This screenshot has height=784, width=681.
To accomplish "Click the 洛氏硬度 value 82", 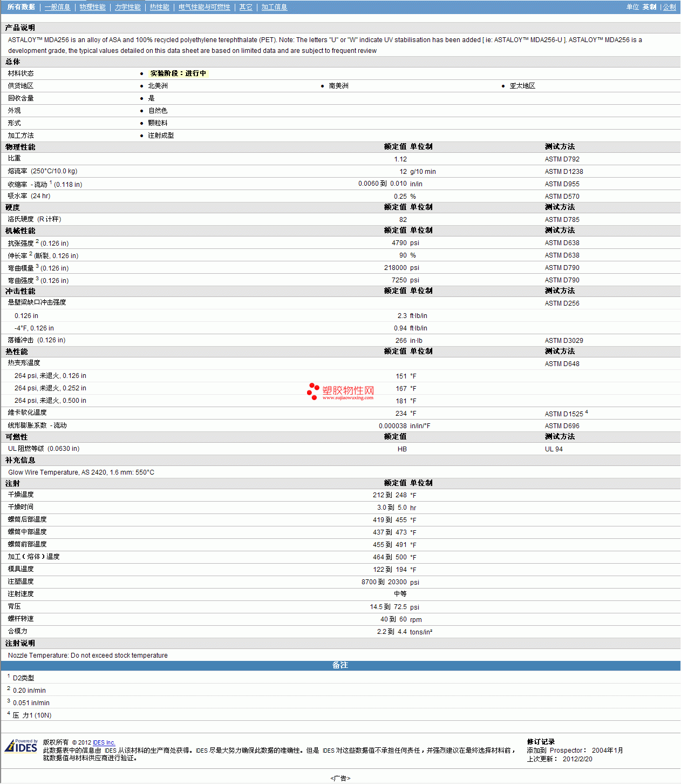I will pos(403,220).
